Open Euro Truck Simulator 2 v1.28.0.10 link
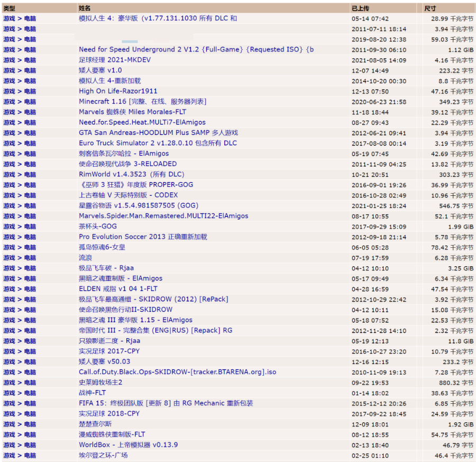 [x=158, y=143]
